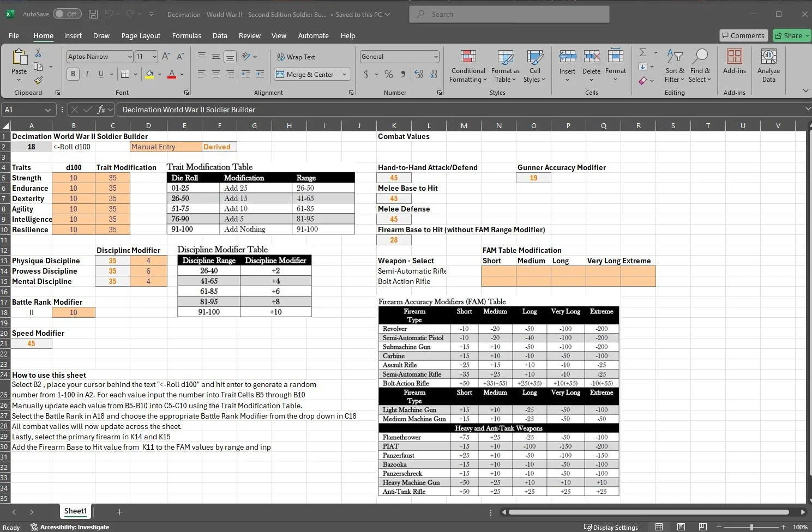Click the AutoSum sigma icon
Screen dimensions: 812x532
(x=643, y=52)
